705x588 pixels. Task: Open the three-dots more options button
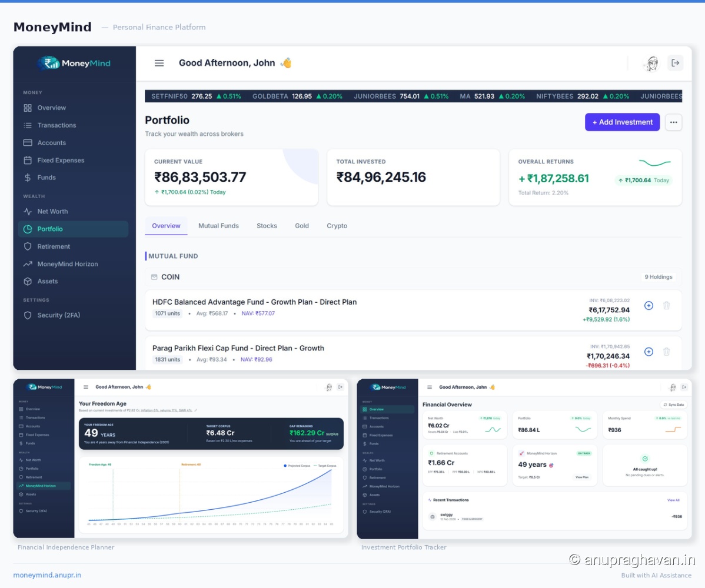(674, 122)
